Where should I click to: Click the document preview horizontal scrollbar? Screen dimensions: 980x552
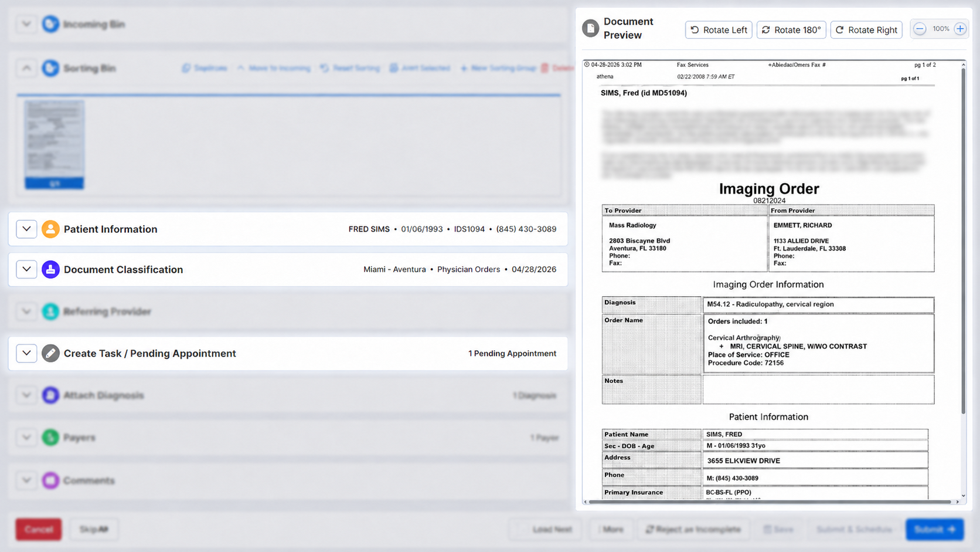click(x=770, y=502)
